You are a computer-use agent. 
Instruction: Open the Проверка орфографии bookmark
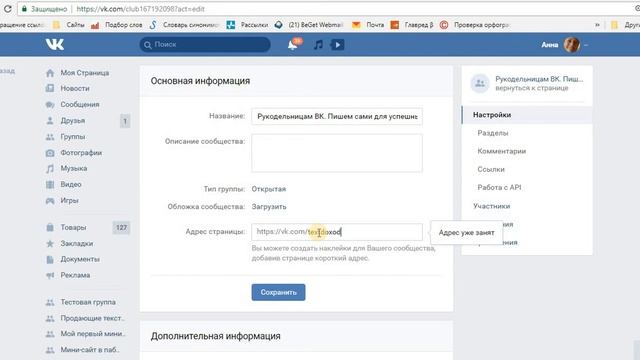(474, 25)
